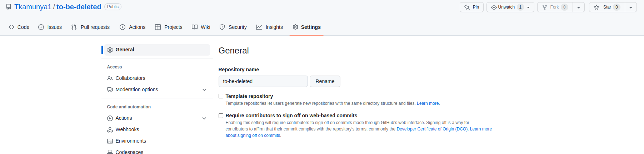Click the Environments server icon
The image size is (644, 154).
tap(110, 141)
